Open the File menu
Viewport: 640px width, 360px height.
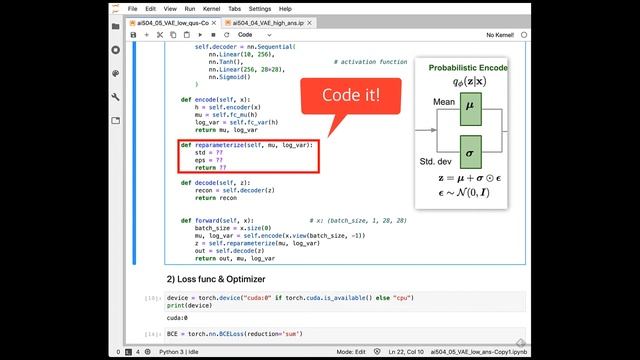[x=132, y=9]
